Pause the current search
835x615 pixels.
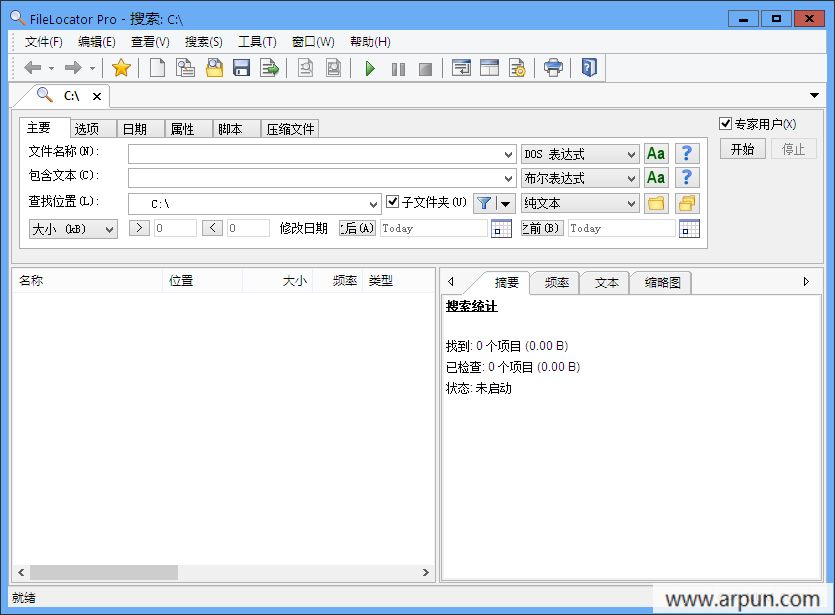click(398, 68)
